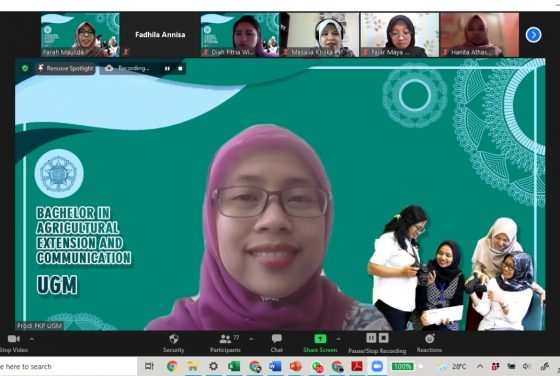Toggle Stop Video camera button
Screen dimensions: 560x376
pyautogui.click(x=14, y=343)
